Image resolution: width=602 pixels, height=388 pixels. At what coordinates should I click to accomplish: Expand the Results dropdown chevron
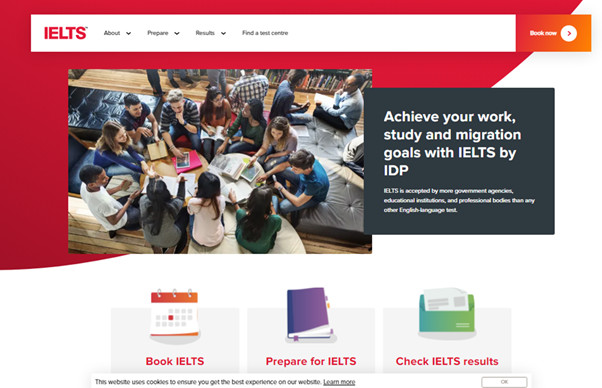(223, 33)
